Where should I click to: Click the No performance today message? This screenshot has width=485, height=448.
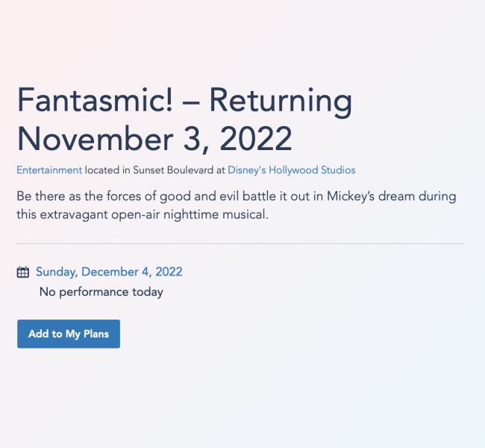101,292
